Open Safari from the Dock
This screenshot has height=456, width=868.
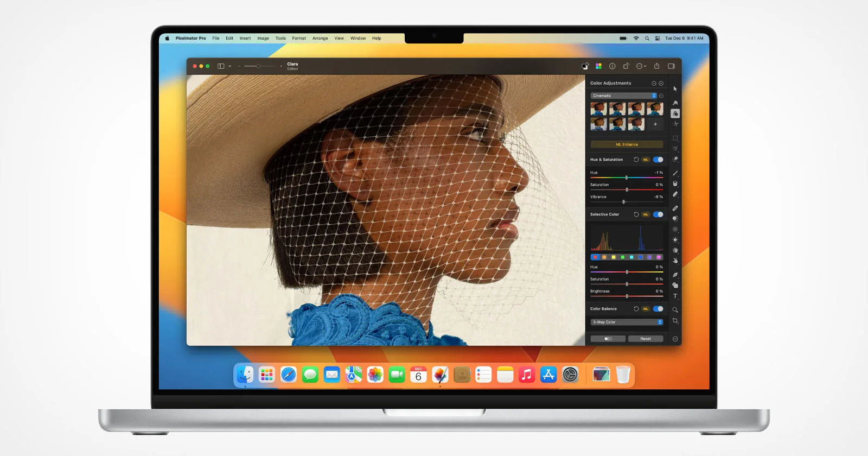pos(288,375)
